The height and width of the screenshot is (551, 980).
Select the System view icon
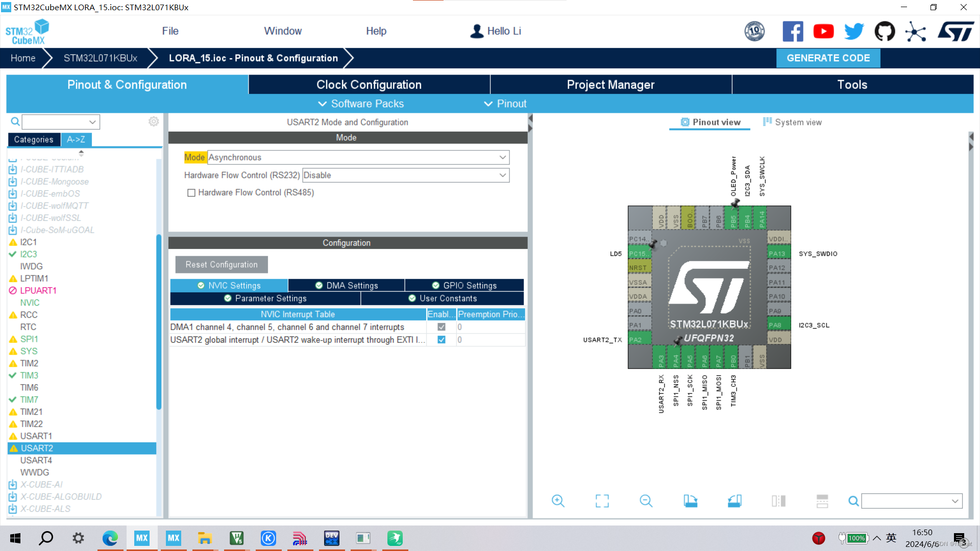768,122
